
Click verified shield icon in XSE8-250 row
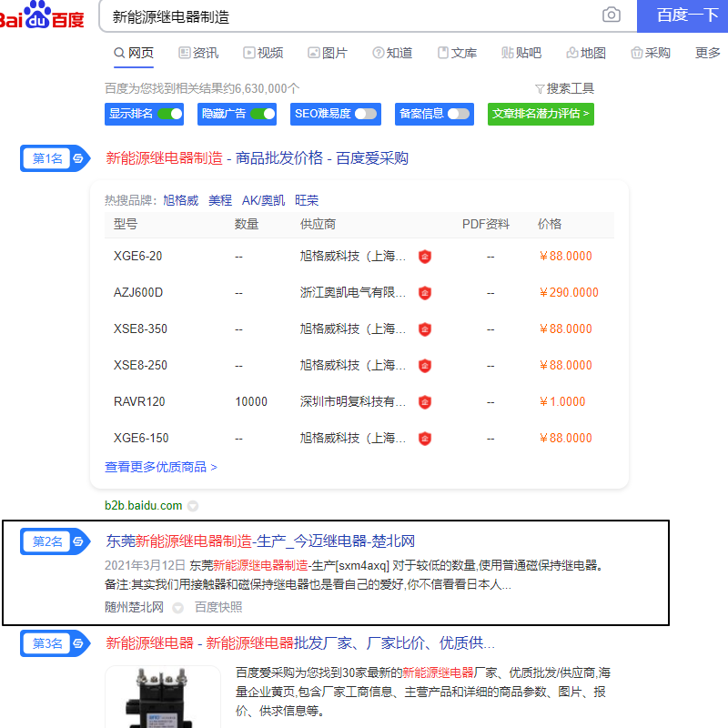(425, 366)
